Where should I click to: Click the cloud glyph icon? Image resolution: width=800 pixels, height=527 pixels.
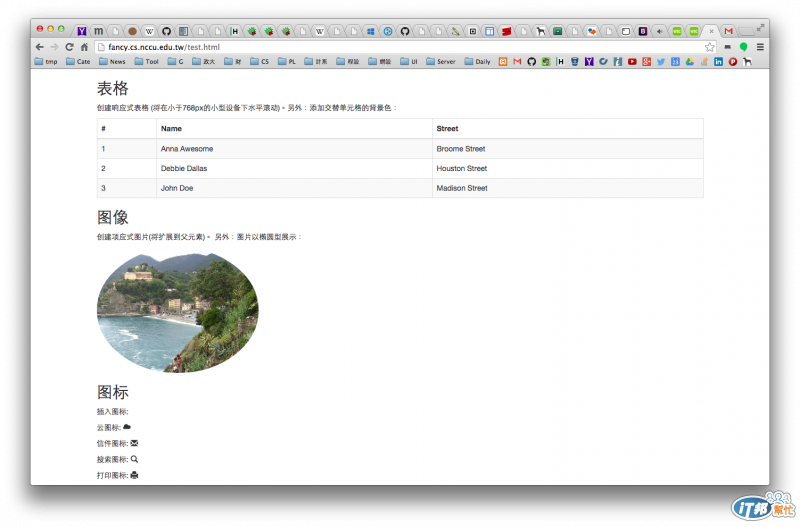[x=127, y=426]
